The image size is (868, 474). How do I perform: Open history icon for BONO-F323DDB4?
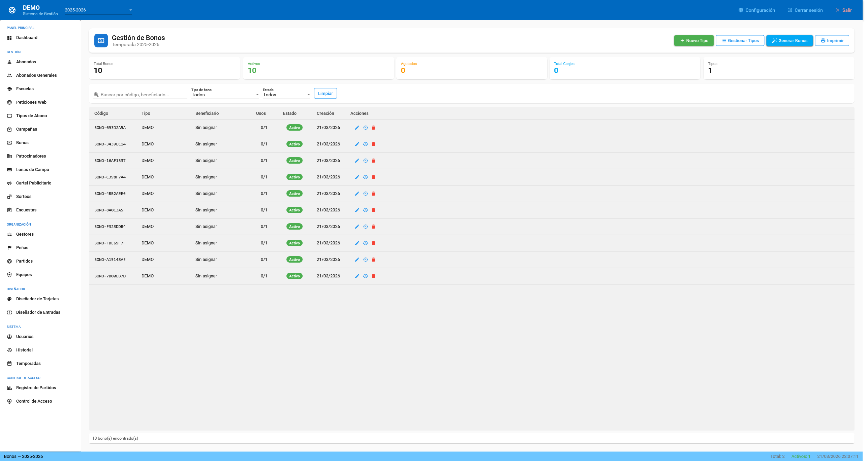(365, 227)
